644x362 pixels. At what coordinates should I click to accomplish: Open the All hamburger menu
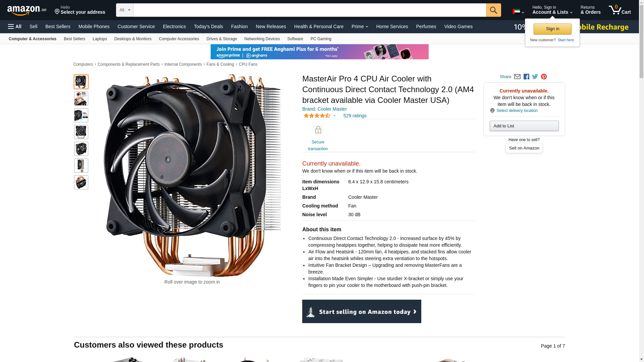(x=15, y=26)
